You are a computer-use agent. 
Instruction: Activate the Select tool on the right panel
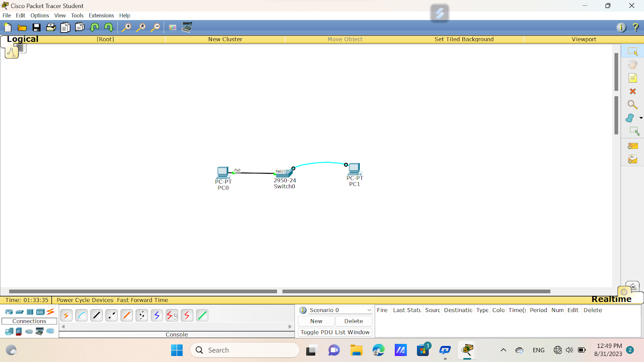633,51
